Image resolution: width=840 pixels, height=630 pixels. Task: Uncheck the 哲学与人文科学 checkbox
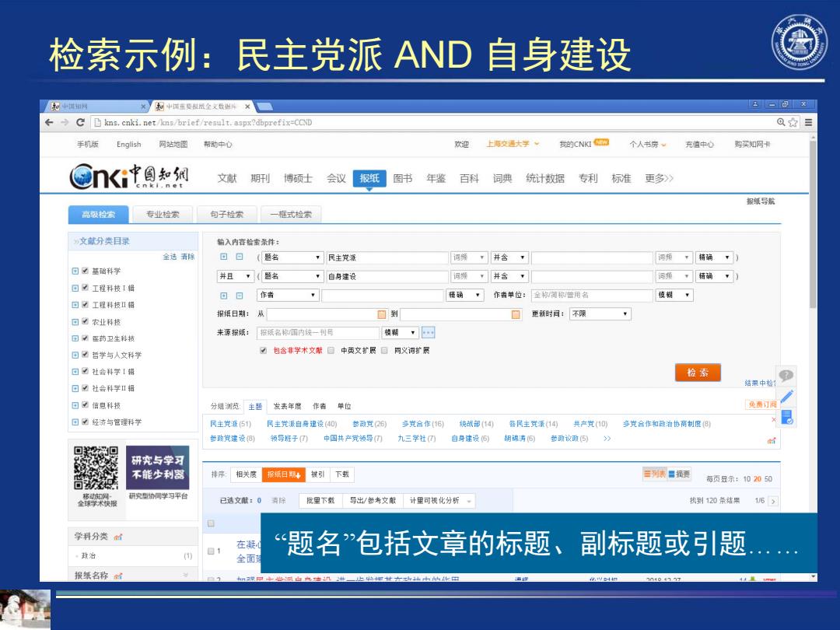tap(85, 355)
